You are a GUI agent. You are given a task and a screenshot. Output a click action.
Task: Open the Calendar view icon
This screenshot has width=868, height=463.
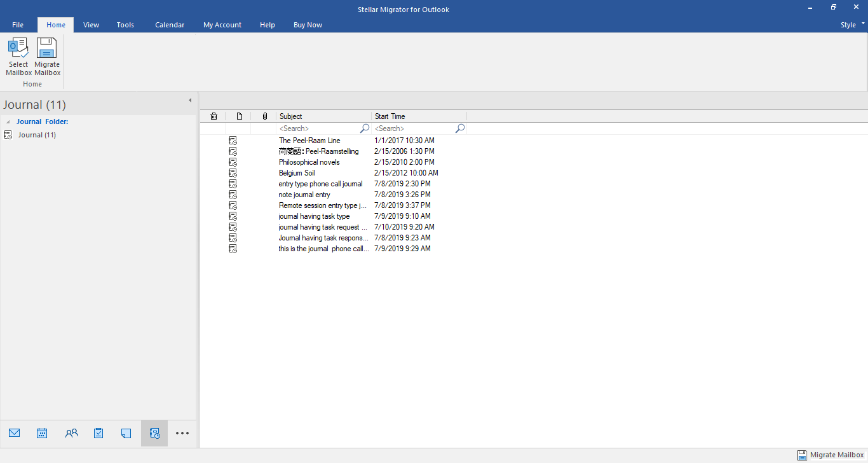tap(42, 433)
